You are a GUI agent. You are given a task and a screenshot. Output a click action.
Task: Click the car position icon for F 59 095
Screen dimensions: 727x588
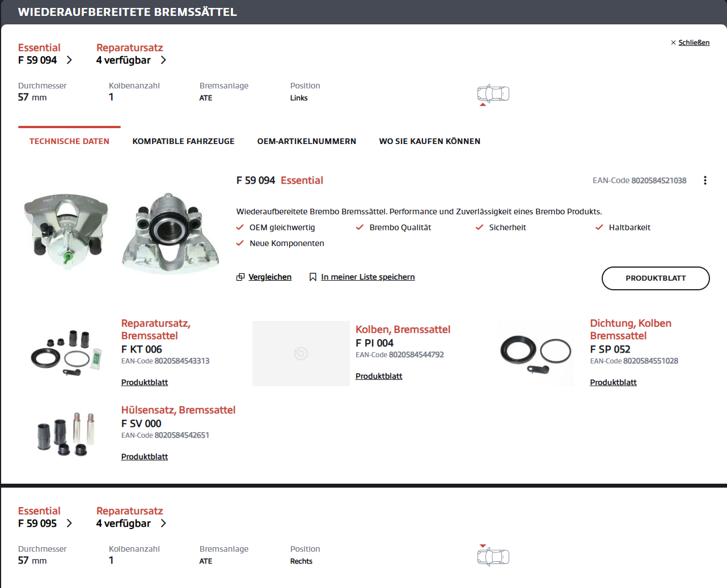pos(493,556)
